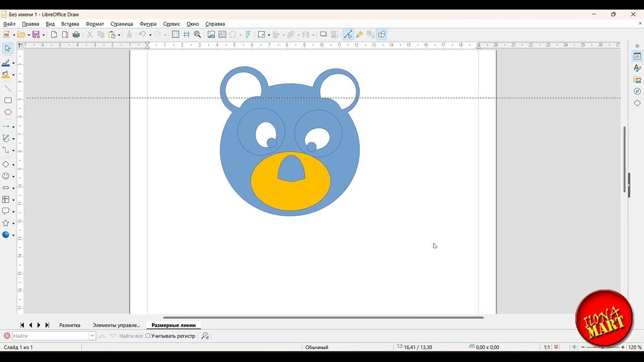The width and height of the screenshot is (644, 362).
Task: Select the Curves and Polygons tool
Action: pyautogui.click(x=6, y=138)
